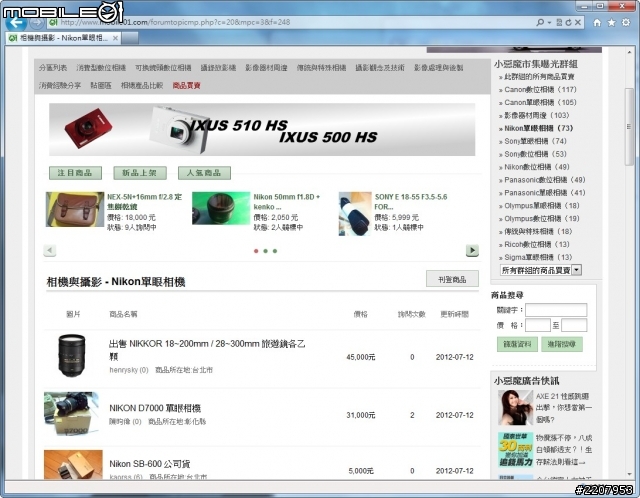Open a new blank tab
Screen dimensions: 640x498
(x=130, y=38)
